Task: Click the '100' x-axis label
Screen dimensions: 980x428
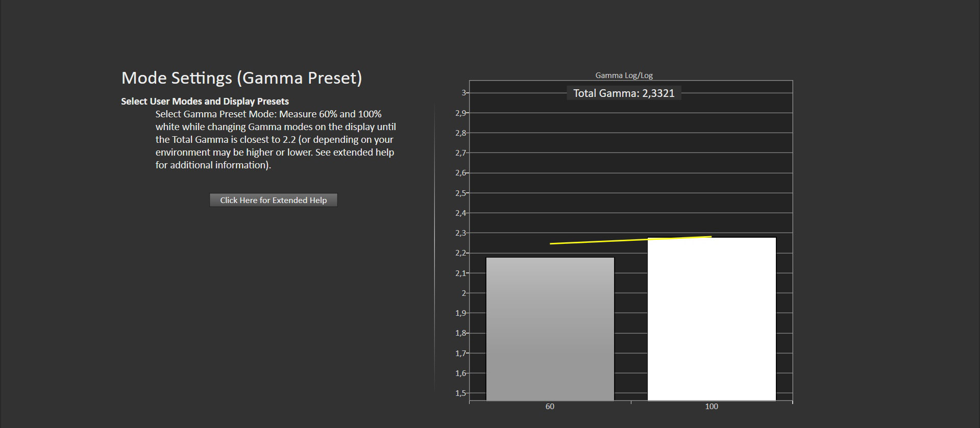Action: coord(711,407)
